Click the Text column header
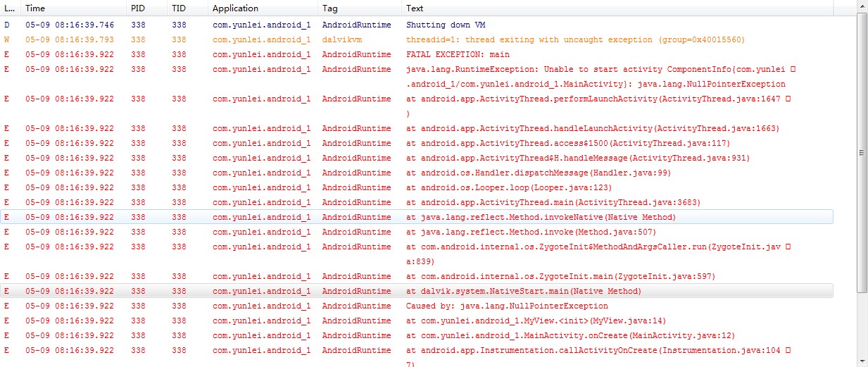Viewport: 868px width, 367px height. tap(618, 8)
